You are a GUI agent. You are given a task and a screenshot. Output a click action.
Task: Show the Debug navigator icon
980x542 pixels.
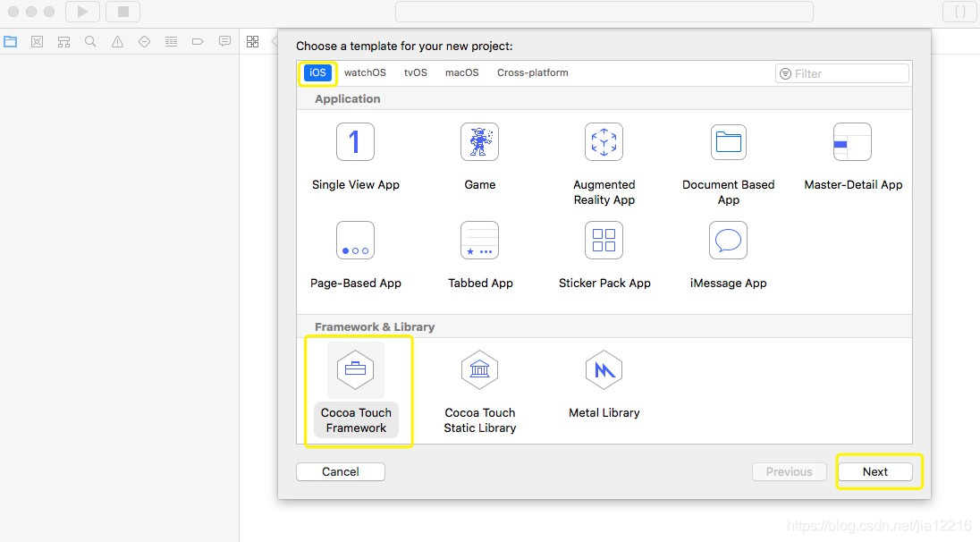172,42
